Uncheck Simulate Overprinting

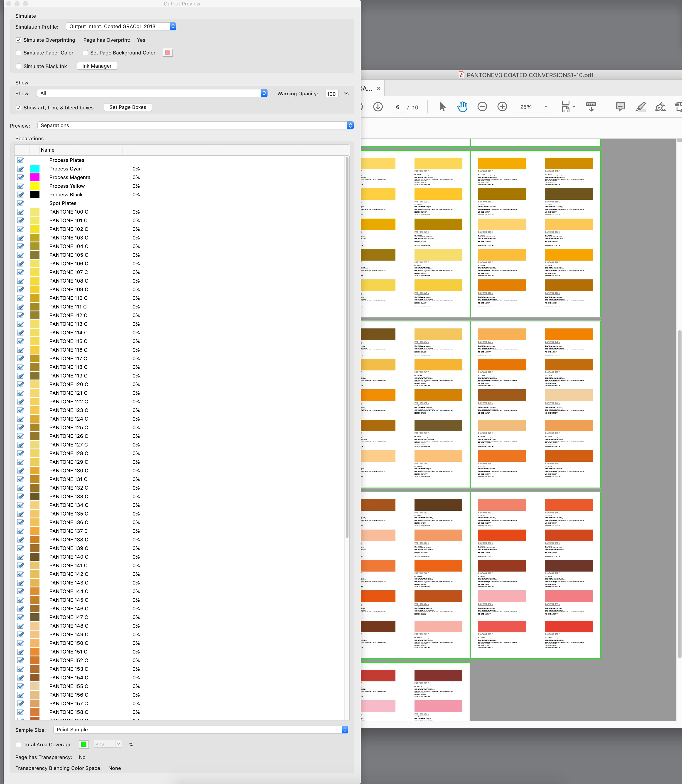tap(19, 40)
